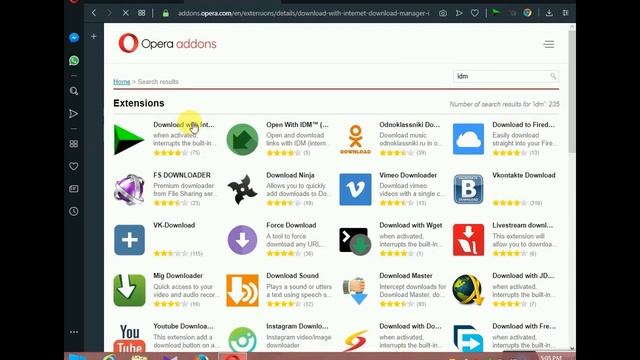Click the taskbar clock

tap(551, 358)
